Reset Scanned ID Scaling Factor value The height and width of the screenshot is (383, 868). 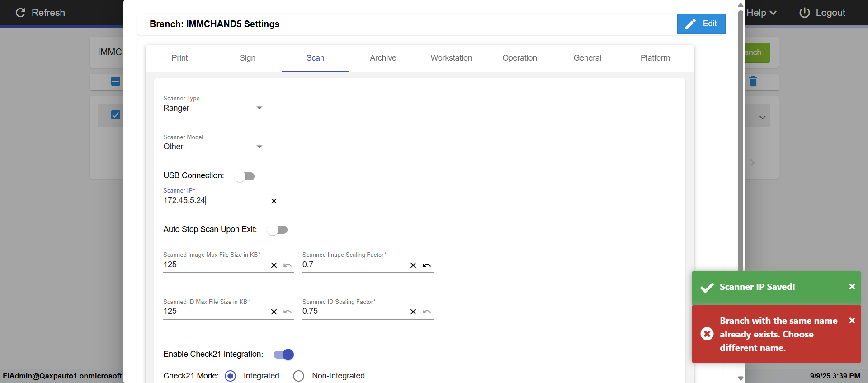[427, 312]
